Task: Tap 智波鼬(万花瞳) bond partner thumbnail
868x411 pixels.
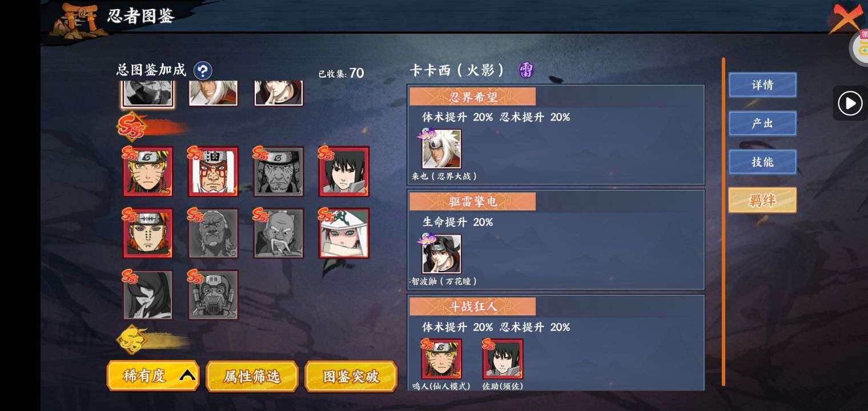Action: point(441,254)
